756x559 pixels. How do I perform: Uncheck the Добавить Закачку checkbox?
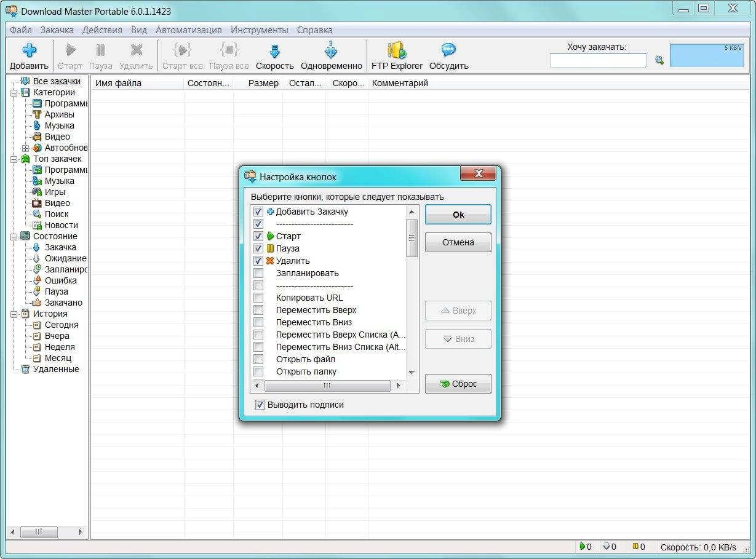258,212
